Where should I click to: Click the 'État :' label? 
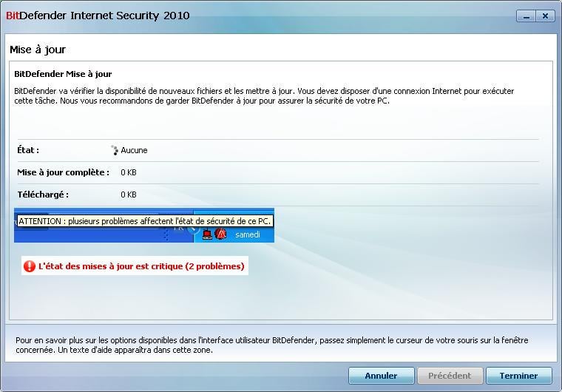point(28,150)
